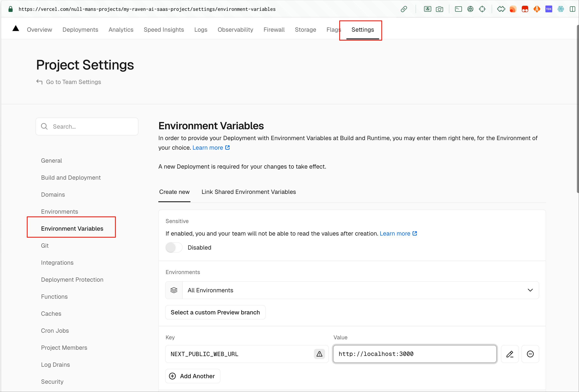Open Domains in settings sidebar

pos(53,194)
